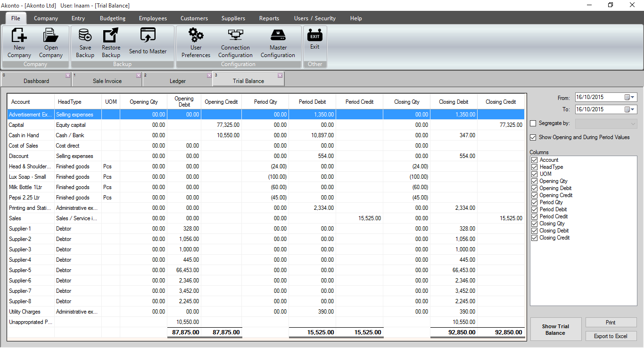Select the Utility Charges row

[266, 312]
